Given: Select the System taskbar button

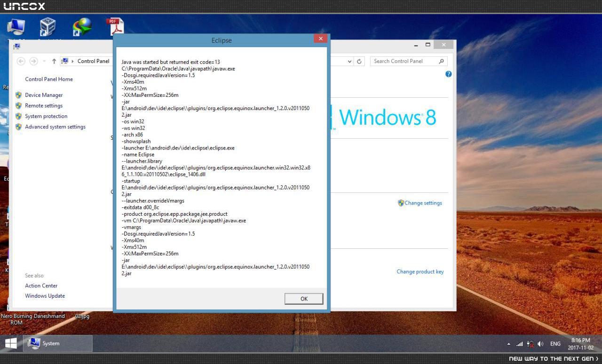Looking at the screenshot, I should [x=58, y=343].
